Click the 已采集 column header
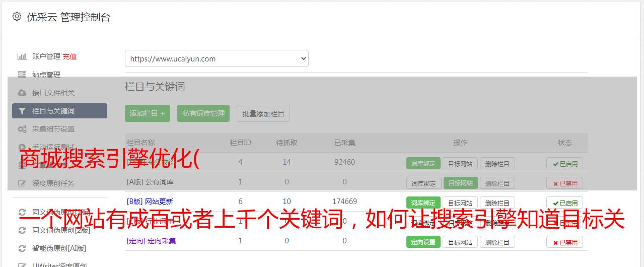 coord(344,143)
